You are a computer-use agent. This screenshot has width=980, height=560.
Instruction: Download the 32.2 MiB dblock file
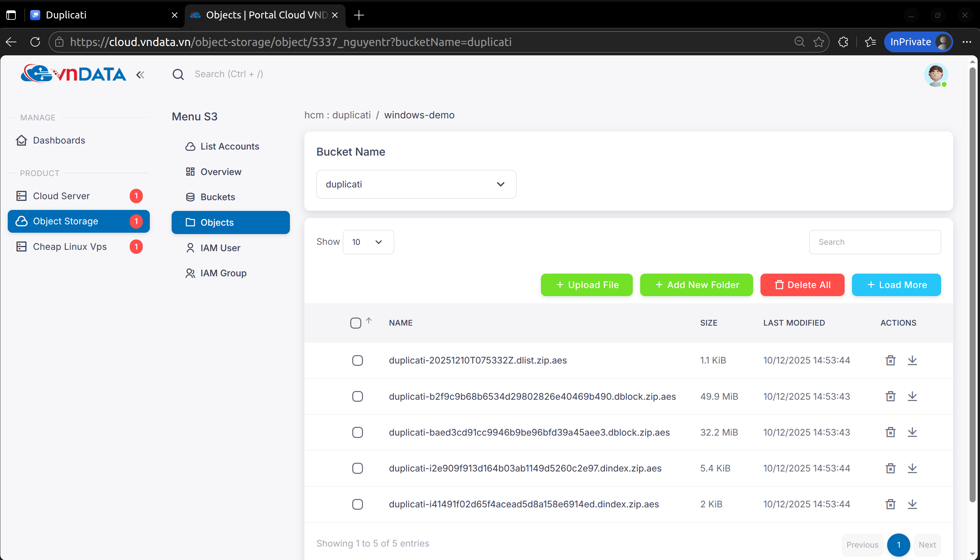click(912, 432)
